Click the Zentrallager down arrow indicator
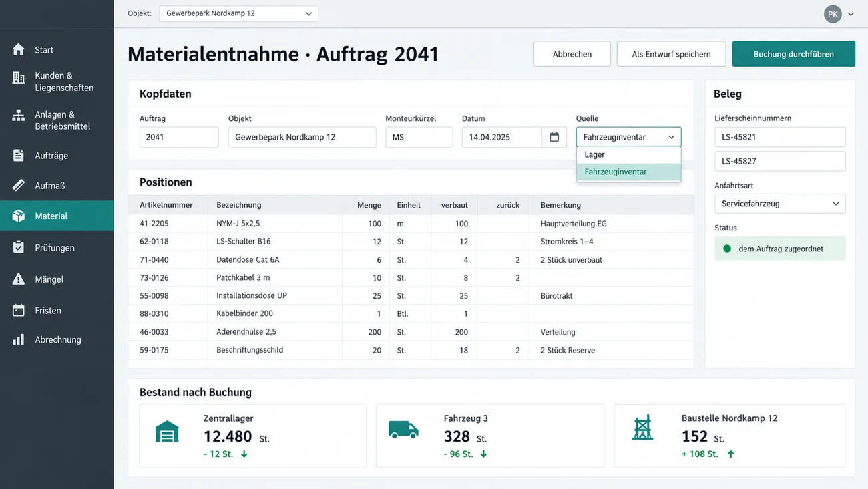 pyautogui.click(x=244, y=454)
